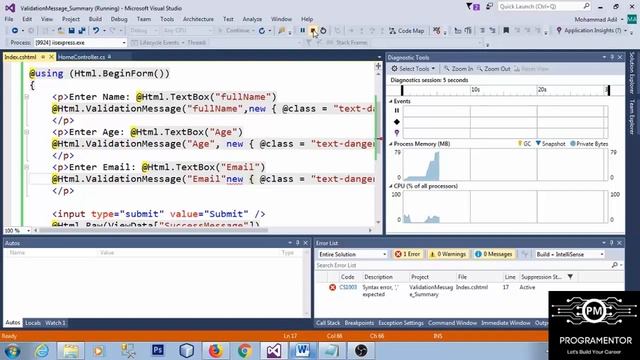Viewport: 640px width, 360px height.
Task: Click the Save All icon
Action: (82, 31)
